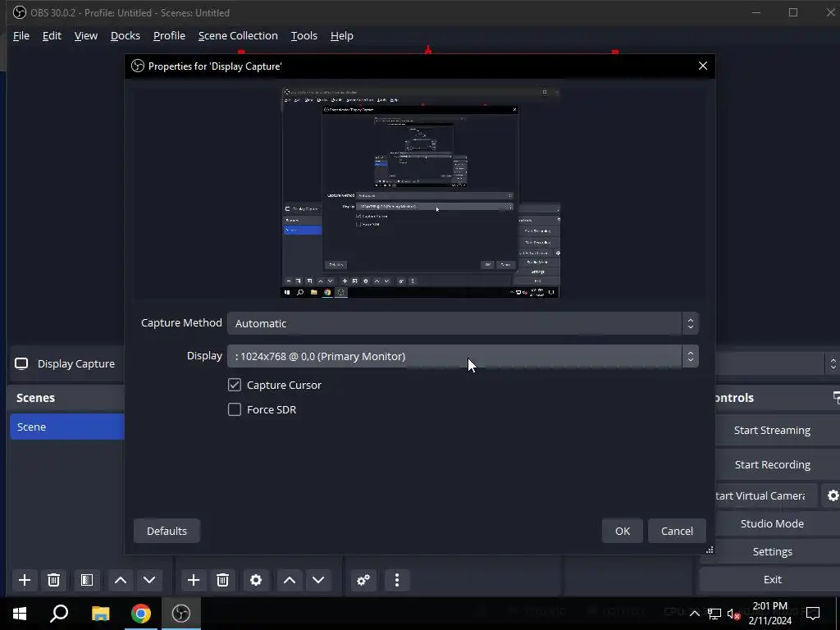The image size is (840, 630).
Task: Open the Docks menu
Action: 126,35
